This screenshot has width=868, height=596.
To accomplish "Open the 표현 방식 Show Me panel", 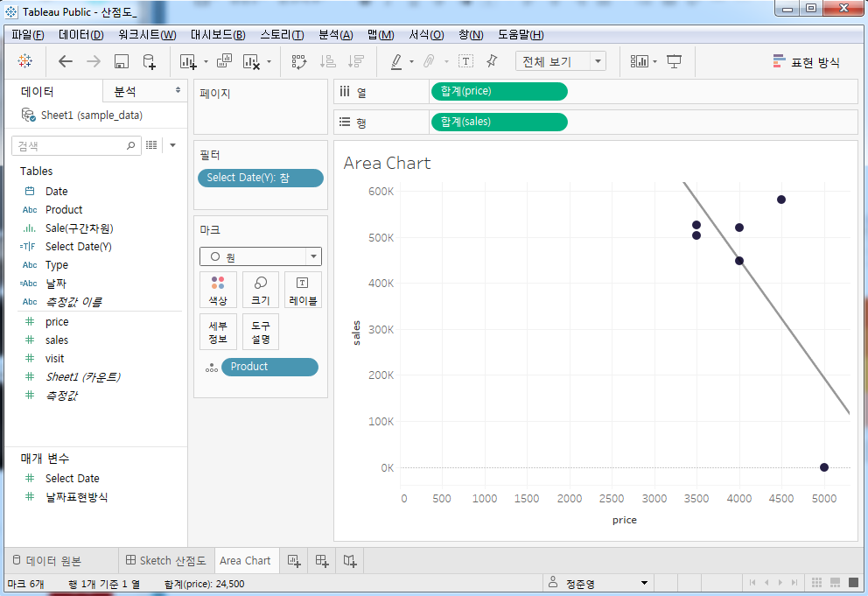I will pos(807,62).
